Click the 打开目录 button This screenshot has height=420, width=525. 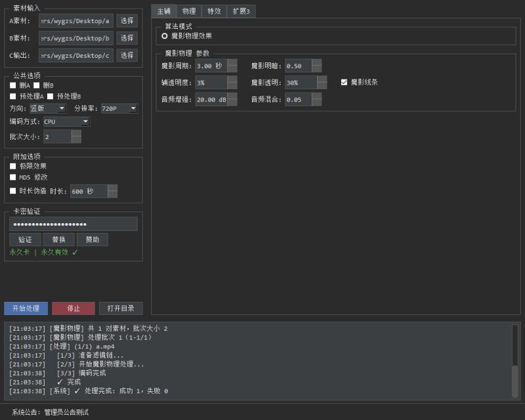pyautogui.click(x=121, y=308)
